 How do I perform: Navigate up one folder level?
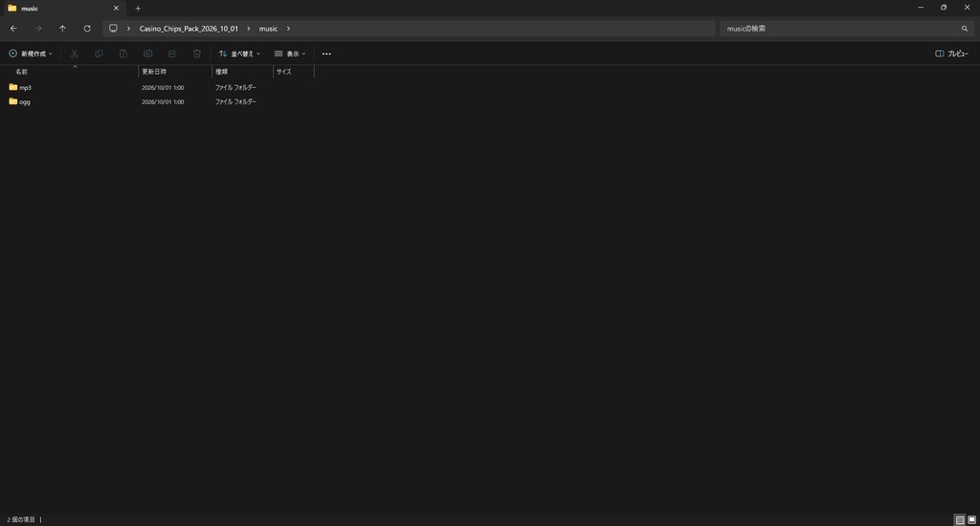pos(62,28)
